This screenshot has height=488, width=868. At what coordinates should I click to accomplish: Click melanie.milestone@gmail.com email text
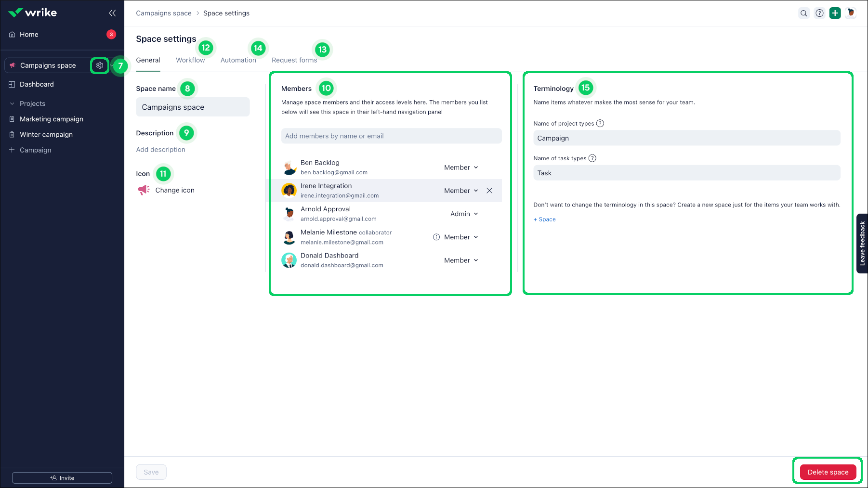[342, 242]
